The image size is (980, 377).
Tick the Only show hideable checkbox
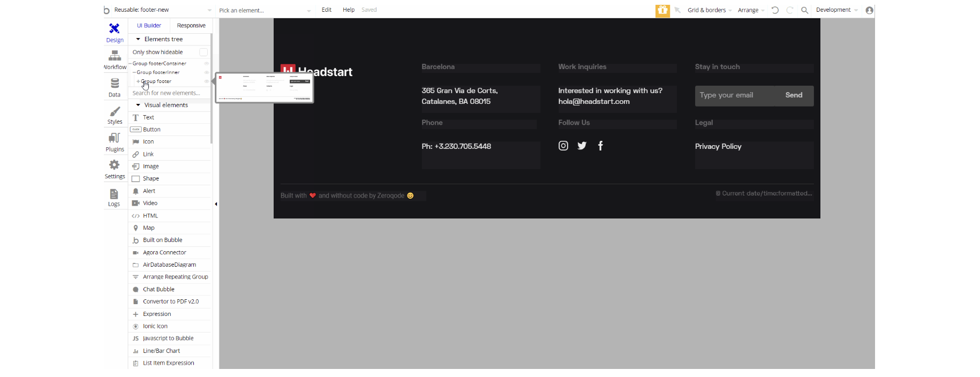(203, 52)
